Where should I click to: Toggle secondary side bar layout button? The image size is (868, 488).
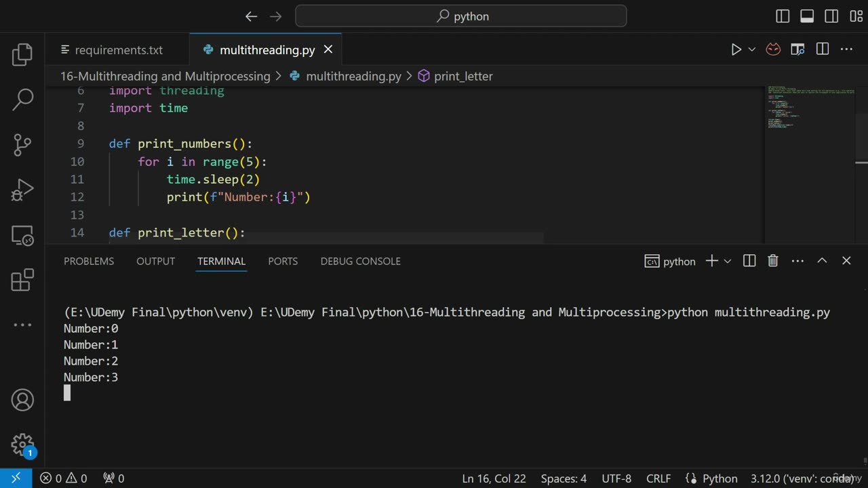(x=831, y=16)
